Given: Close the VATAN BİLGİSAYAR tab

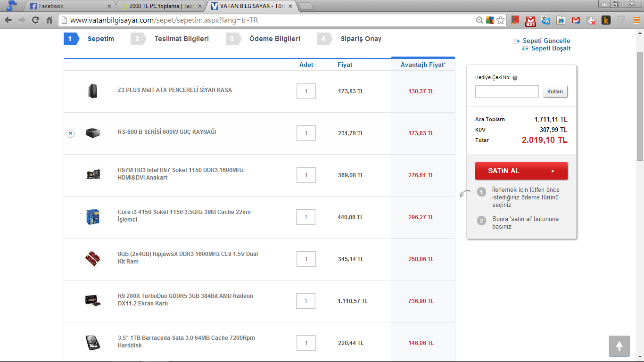Looking at the screenshot, I should click(290, 6).
